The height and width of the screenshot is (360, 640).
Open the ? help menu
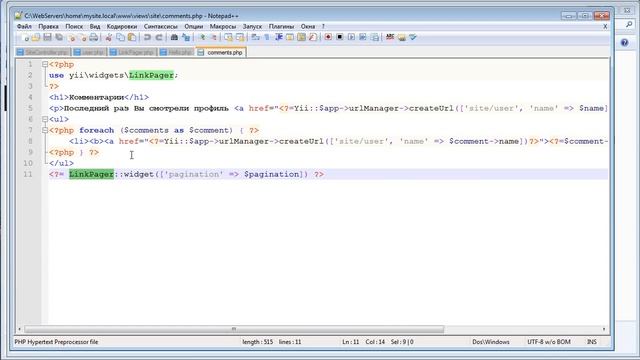tap(323, 27)
